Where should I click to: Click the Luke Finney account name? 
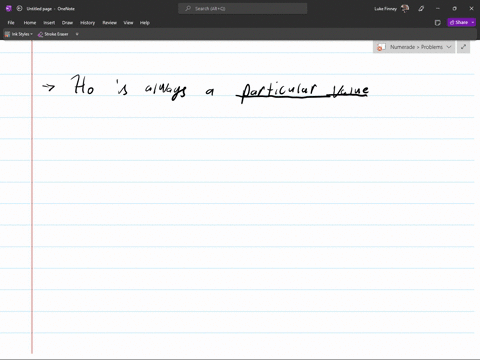tap(385, 9)
